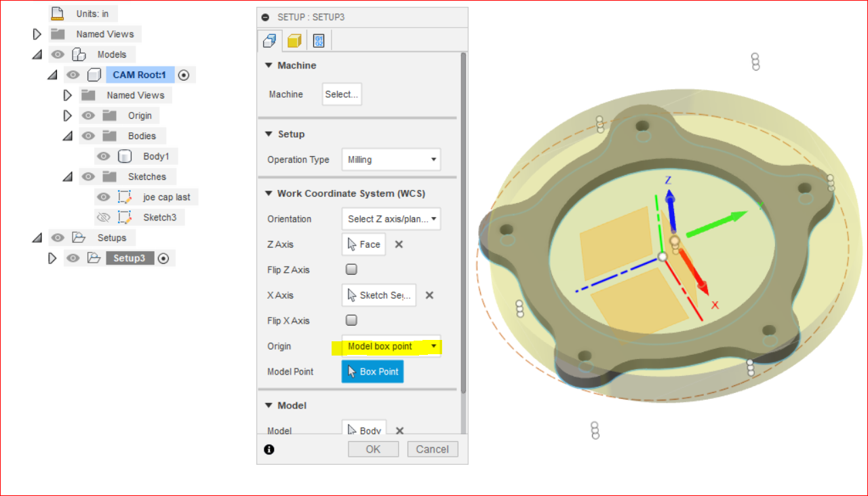The image size is (868, 496).
Task: Click the red X axis arrow
Action: [x=693, y=271]
